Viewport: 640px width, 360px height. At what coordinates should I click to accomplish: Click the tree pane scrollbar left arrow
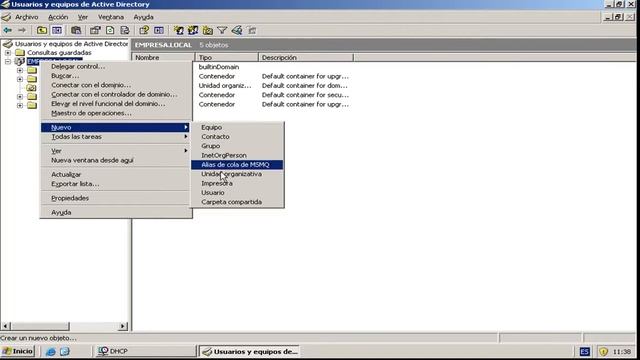point(6,326)
